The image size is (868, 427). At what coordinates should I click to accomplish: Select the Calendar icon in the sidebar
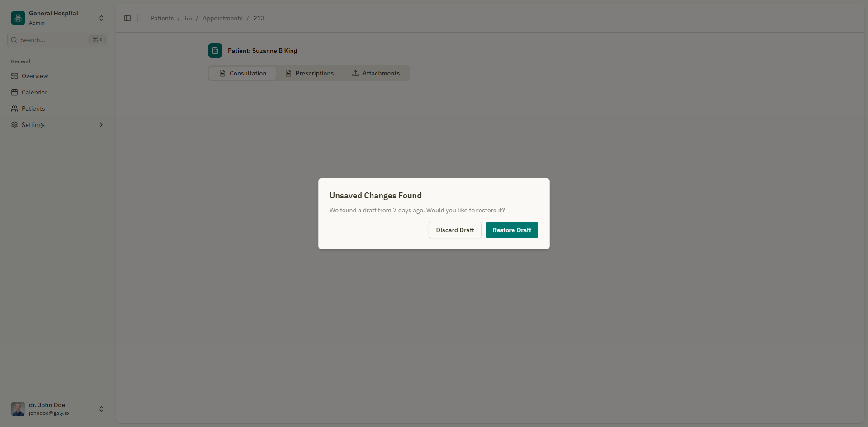(x=14, y=92)
